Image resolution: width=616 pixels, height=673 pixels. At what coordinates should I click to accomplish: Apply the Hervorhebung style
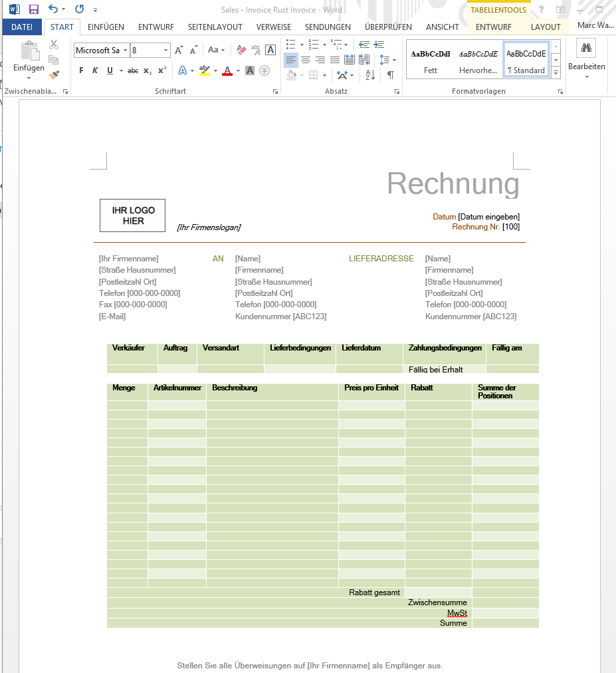coord(478,61)
